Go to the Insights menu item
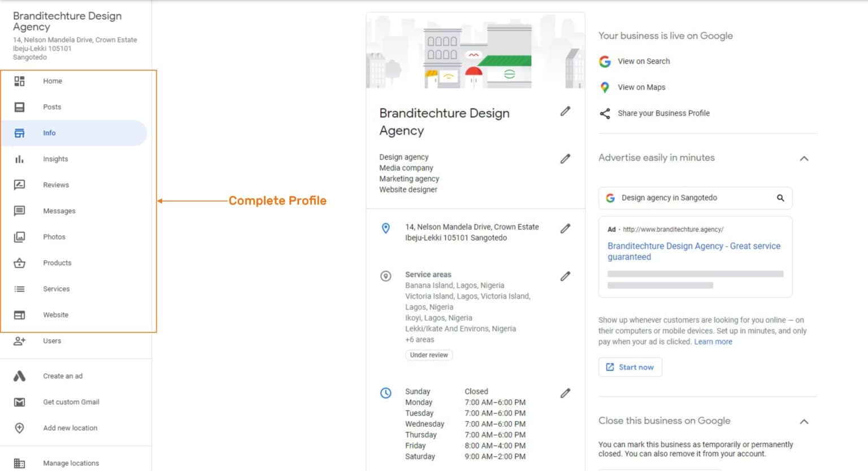 [74, 159]
